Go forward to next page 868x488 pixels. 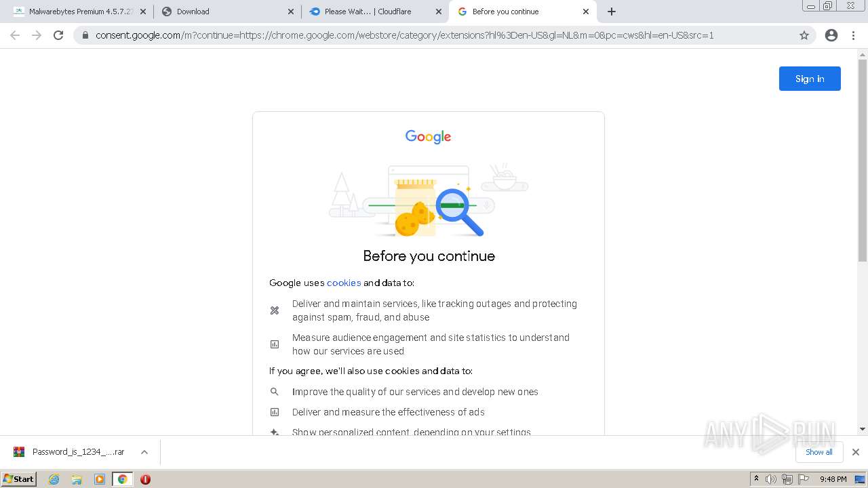pos(37,35)
